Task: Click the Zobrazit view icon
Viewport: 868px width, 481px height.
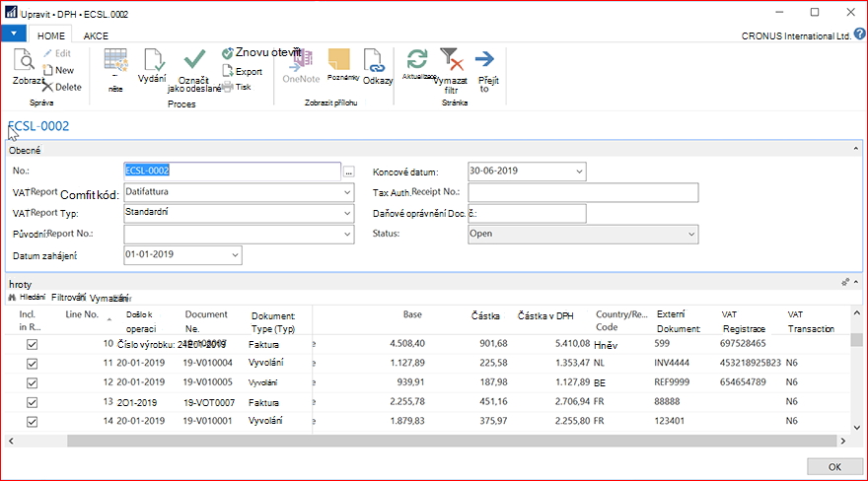Action: (x=24, y=60)
